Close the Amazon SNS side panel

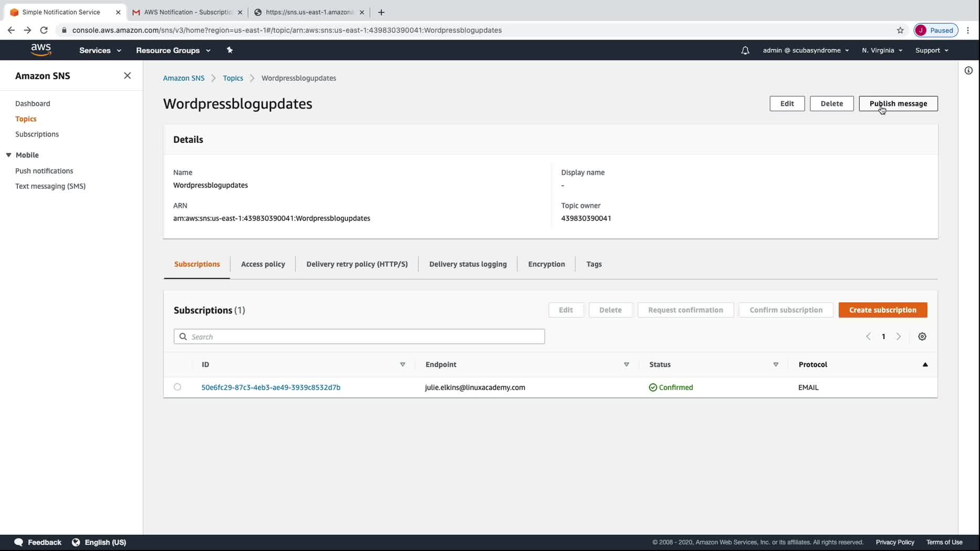click(x=127, y=76)
